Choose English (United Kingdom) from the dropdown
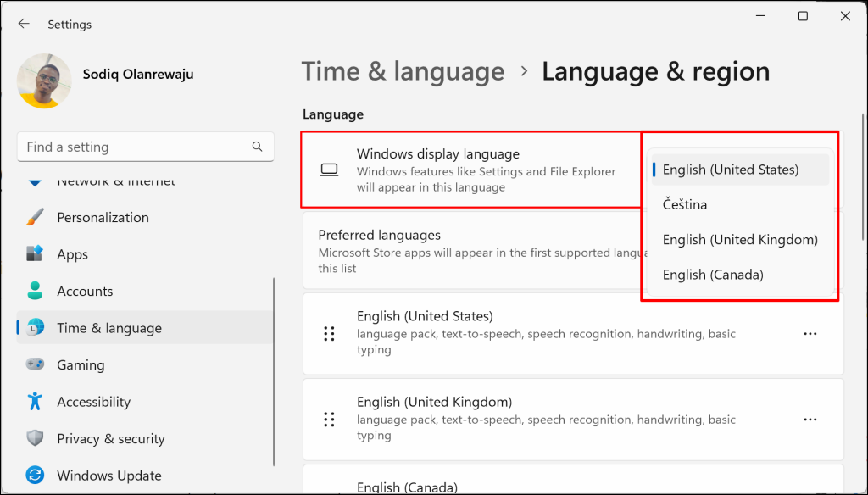The width and height of the screenshot is (868, 495). [x=740, y=239]
